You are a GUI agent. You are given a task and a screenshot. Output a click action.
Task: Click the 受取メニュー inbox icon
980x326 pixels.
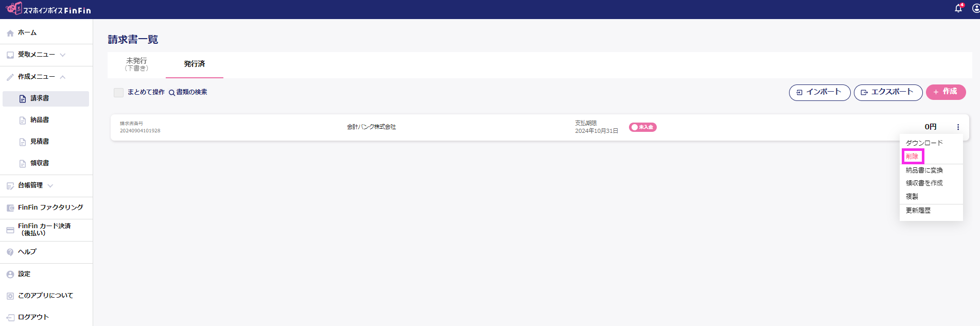[x=10, y=55]
